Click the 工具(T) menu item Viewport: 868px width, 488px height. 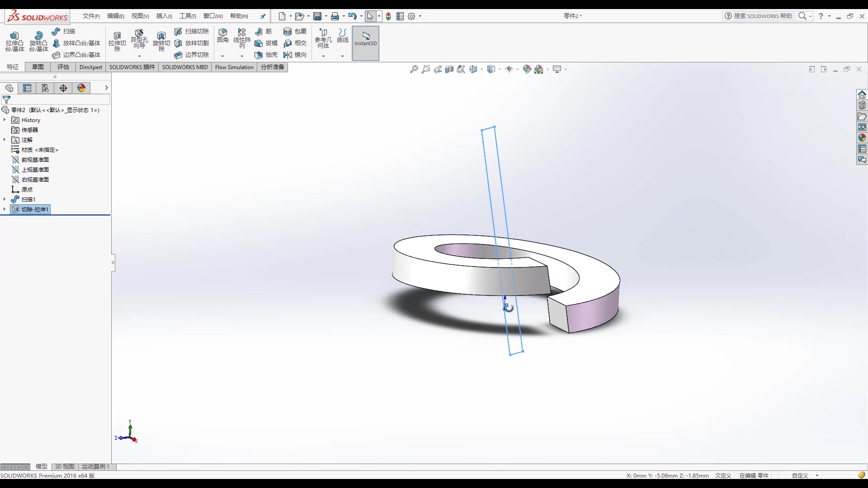[189, 16]
